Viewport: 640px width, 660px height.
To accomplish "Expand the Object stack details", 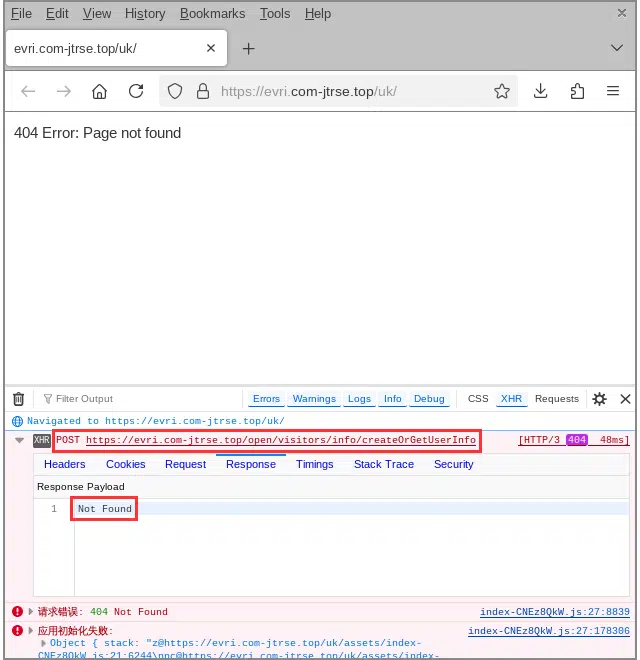I will pos(43,643).
